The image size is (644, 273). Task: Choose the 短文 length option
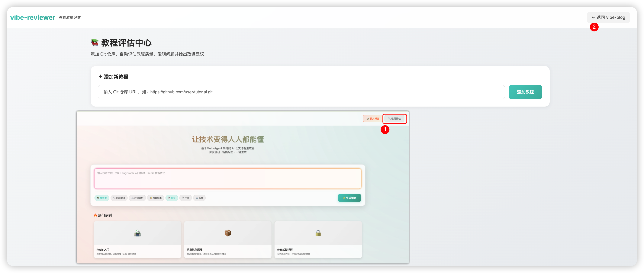pos(172,198)
